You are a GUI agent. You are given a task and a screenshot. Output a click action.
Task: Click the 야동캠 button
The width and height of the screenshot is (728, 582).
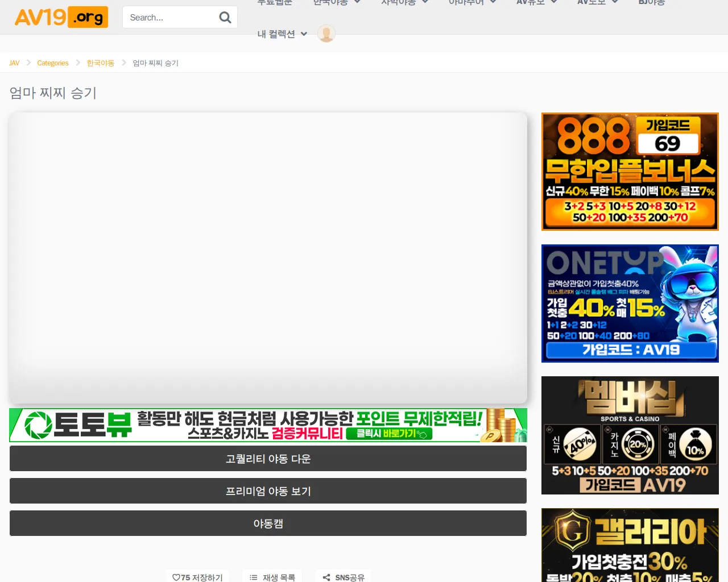point(268,523)
